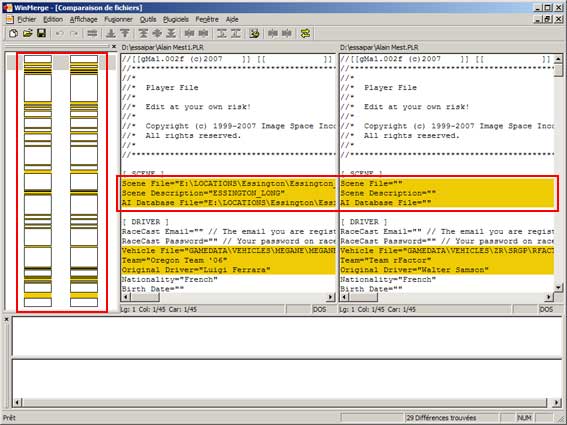Screen dimensions: 567x425
Task: Click right Team rFactor line
Action: (x=447, y=260)
